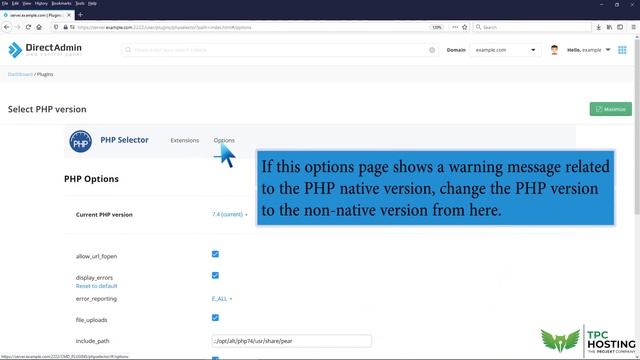The width and height of the screenshot is (640, 360).
Task: Reload the page
Action: pyautogui.click(x=28, y=27)
